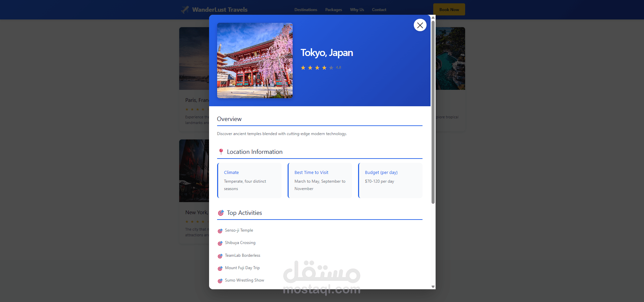Screen dimensions: 644x302
Task: Click the Mount Fuji Day Trip text
Action: click(242, 268)
